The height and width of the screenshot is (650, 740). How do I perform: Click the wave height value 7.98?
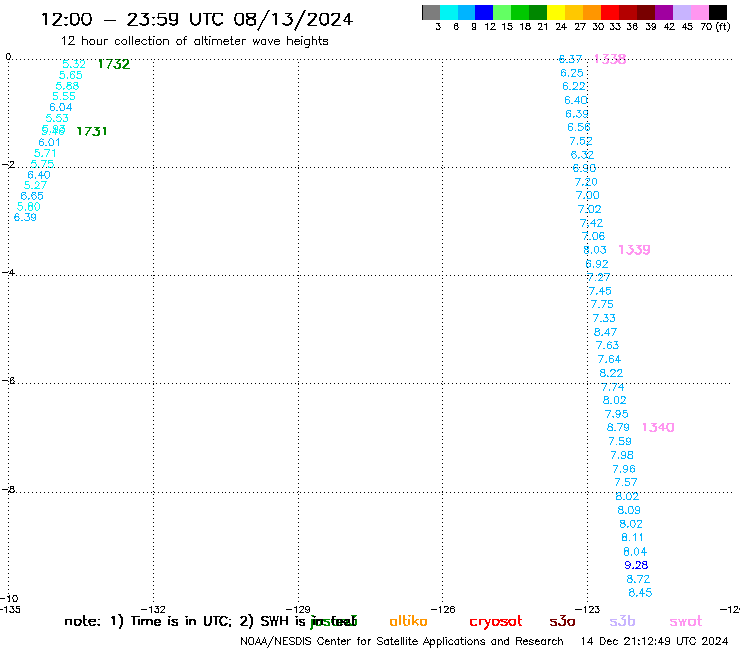[x=622, y=455]
